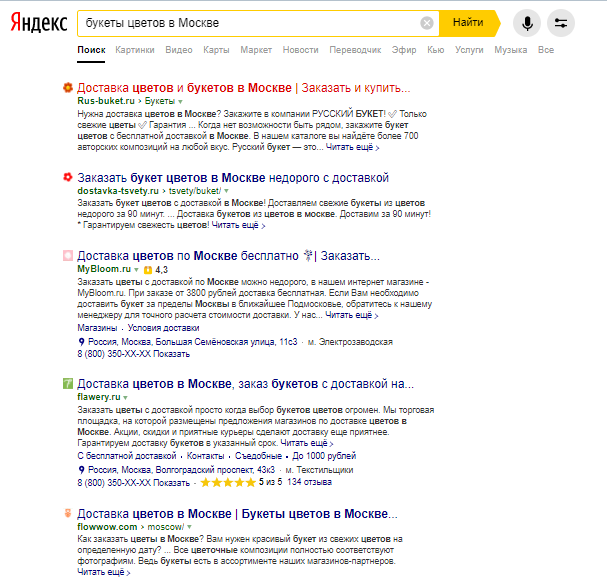
Task: Click the 'м. Электрозаводская' metro link
Action: point(350,342)
